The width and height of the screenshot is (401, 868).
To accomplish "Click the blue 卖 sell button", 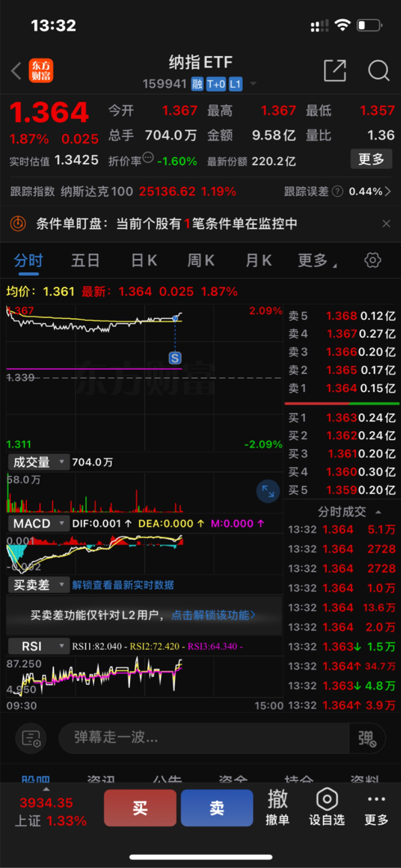I will tap(217, 808).
